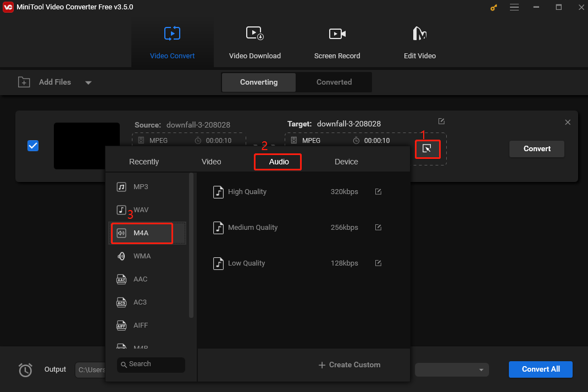Choose AC3 audio format
The height and width of the screenshot is (392, 588).
[148, 302]
